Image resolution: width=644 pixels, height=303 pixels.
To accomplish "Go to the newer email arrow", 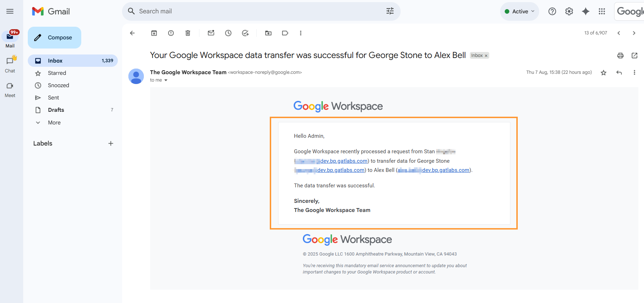I will [619, 33].
